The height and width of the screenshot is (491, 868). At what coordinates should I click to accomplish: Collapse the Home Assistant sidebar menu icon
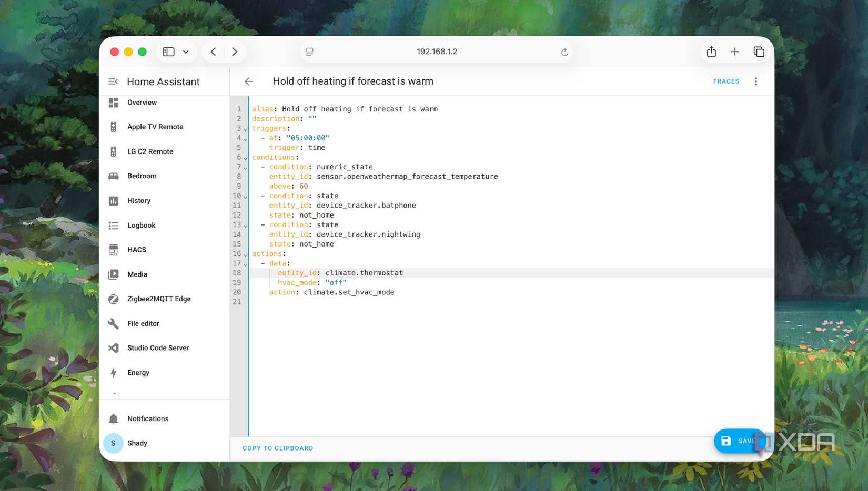point(113,81)
